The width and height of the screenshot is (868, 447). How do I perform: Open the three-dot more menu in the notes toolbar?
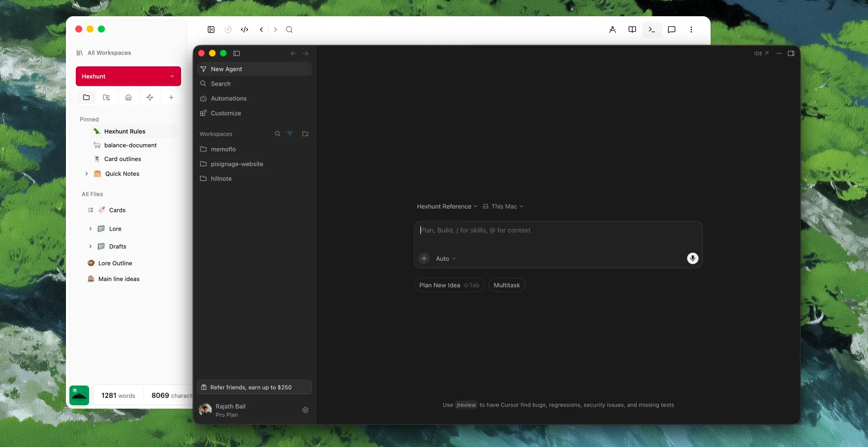(x=691, y=30)
